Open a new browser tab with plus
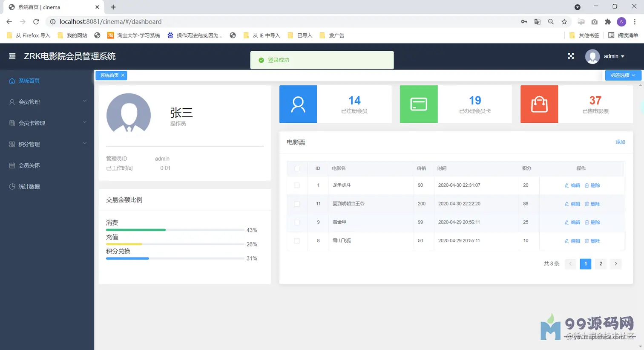The image size is (644, 350). tap(113, 7)
